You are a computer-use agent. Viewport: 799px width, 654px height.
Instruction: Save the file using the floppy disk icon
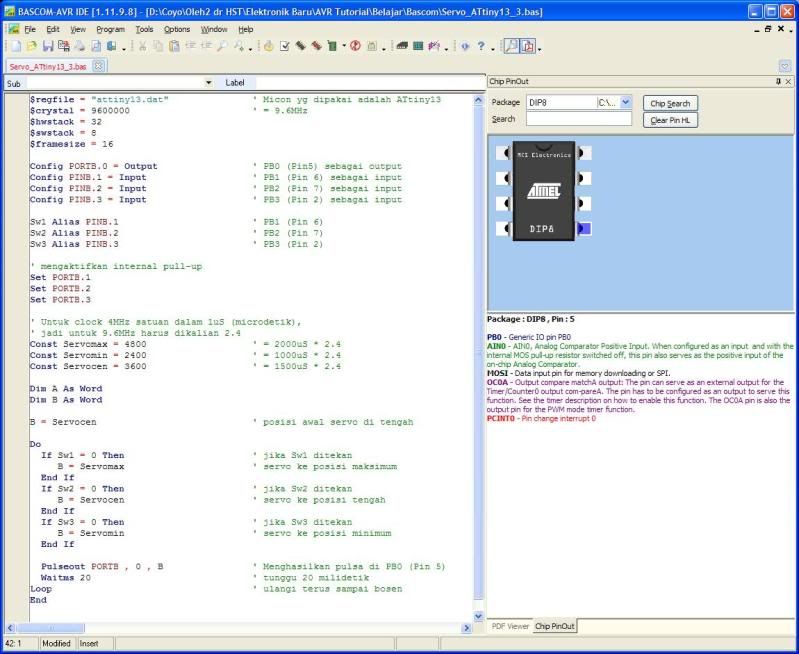pos(48,46)
